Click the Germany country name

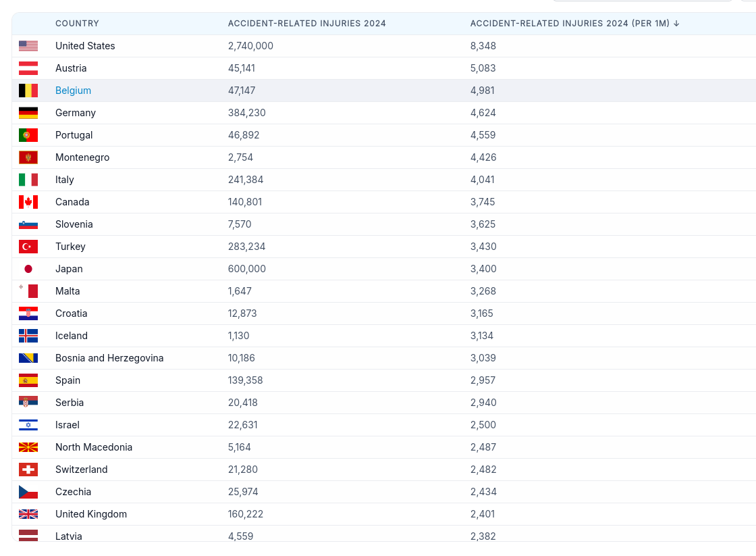[x=76, y=112]
